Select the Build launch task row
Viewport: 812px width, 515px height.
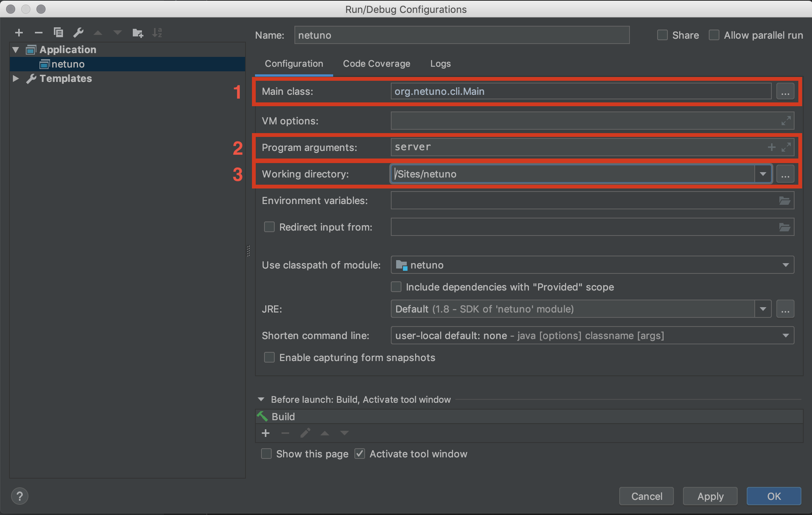[529, 416]
